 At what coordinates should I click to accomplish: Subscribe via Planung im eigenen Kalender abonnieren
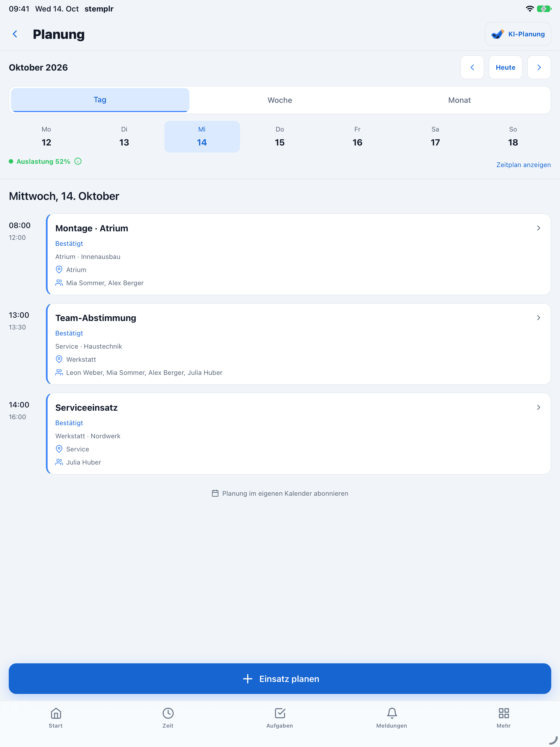[x=280, y=493]
